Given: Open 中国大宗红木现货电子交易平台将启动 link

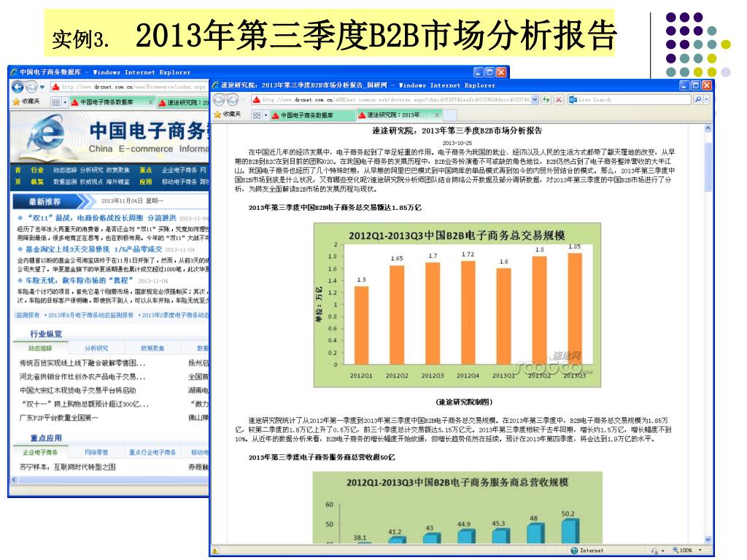Looking at the screenshot, I should [x=77, y=391].
